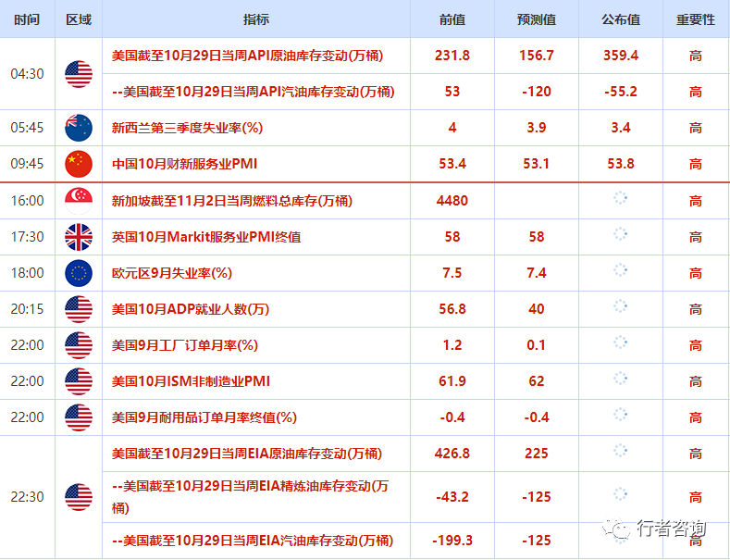Click the 指标 column header
The width and height of the screenshot is (730, 560).
point(256,19)
